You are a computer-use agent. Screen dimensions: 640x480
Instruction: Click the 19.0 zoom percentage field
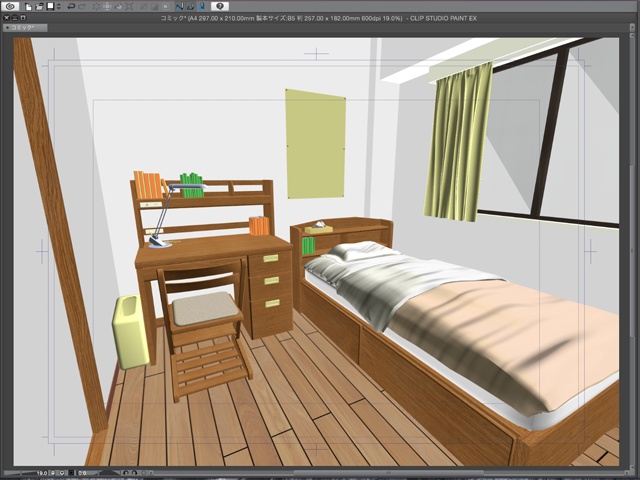(42, 473)
